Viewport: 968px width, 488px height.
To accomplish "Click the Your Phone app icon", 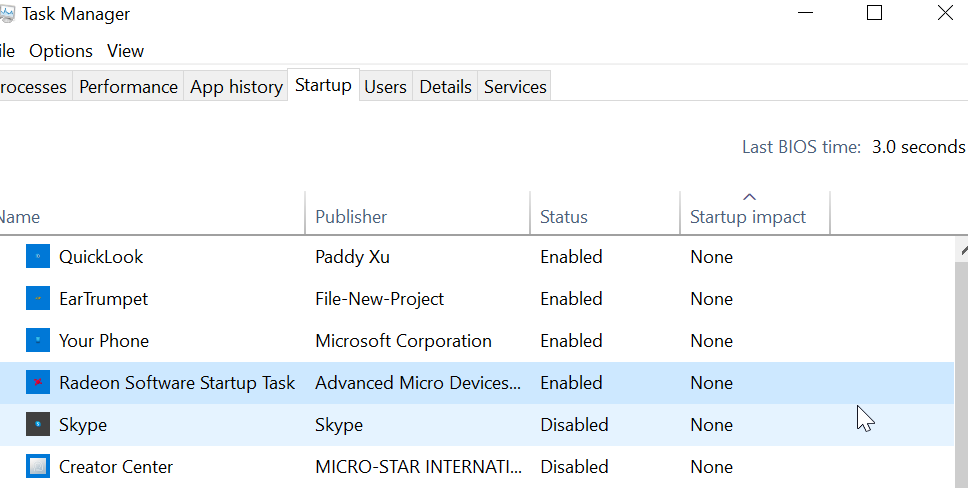I will pos(38,340).
